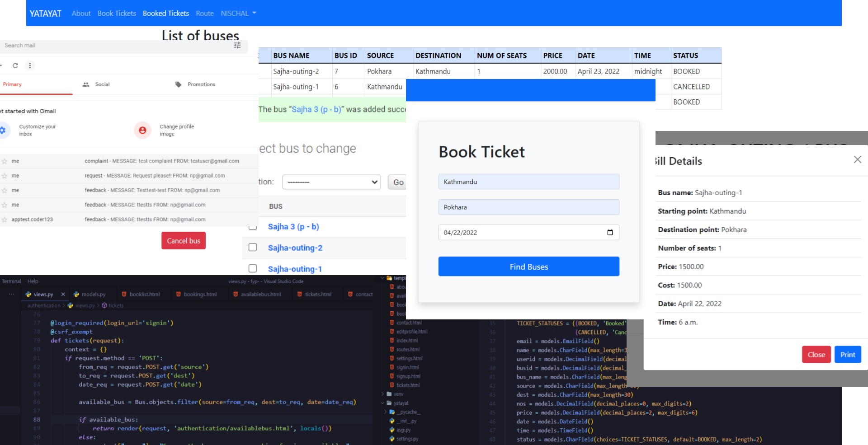868x445 pixels.
Task: Click the settings.py python file icon
Action: coord(392,439)
